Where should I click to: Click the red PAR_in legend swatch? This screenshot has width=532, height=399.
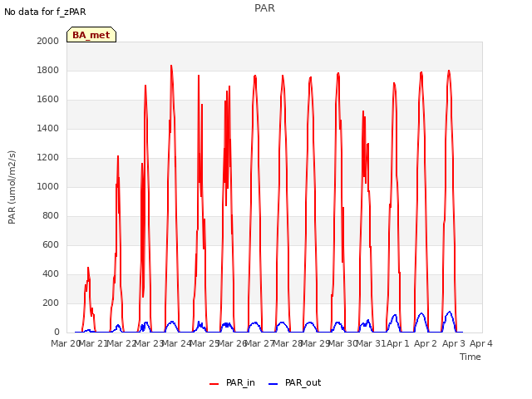(x=214, y=384)
